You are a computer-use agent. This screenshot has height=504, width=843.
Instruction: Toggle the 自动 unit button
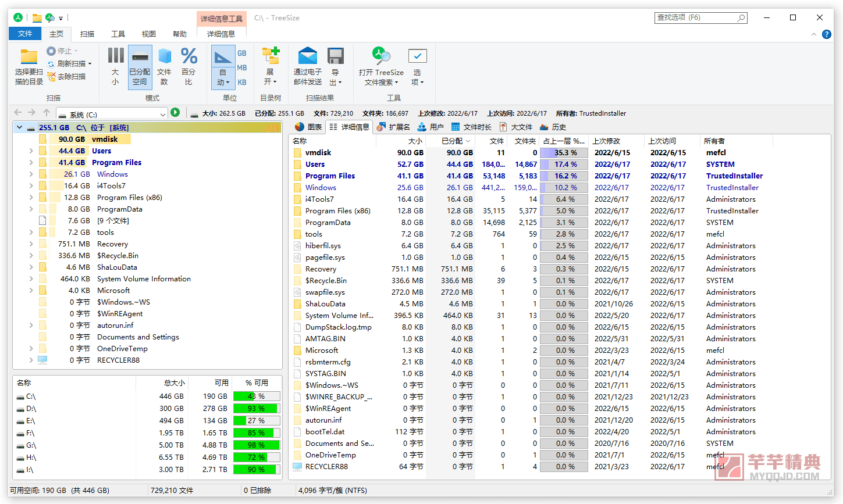(x=223, y=66)
